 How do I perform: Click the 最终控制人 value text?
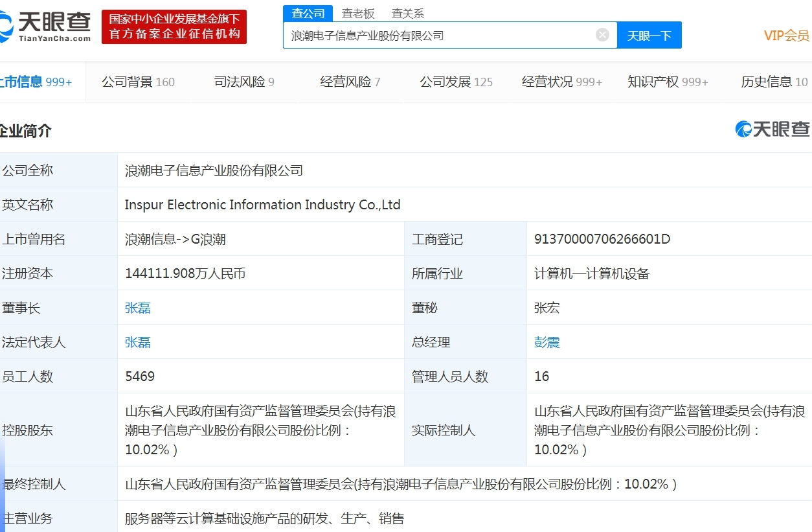click(401, 484)
